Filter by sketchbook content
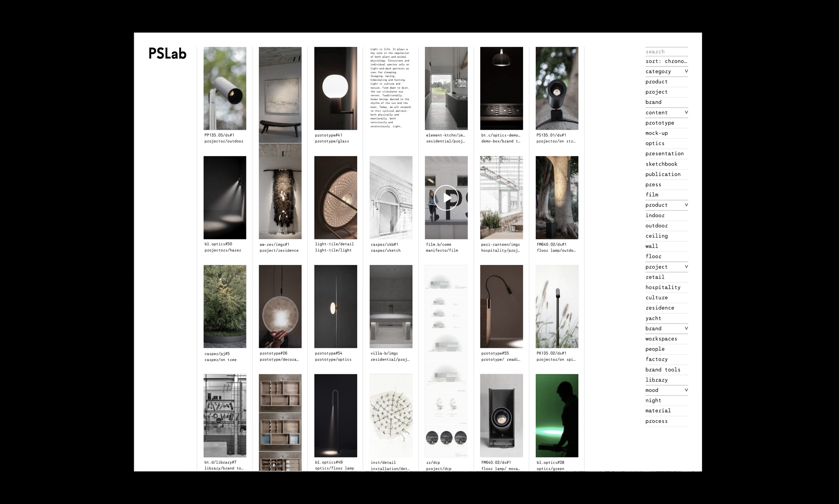The height and width of the screenshot is (504, 839). 661,164
